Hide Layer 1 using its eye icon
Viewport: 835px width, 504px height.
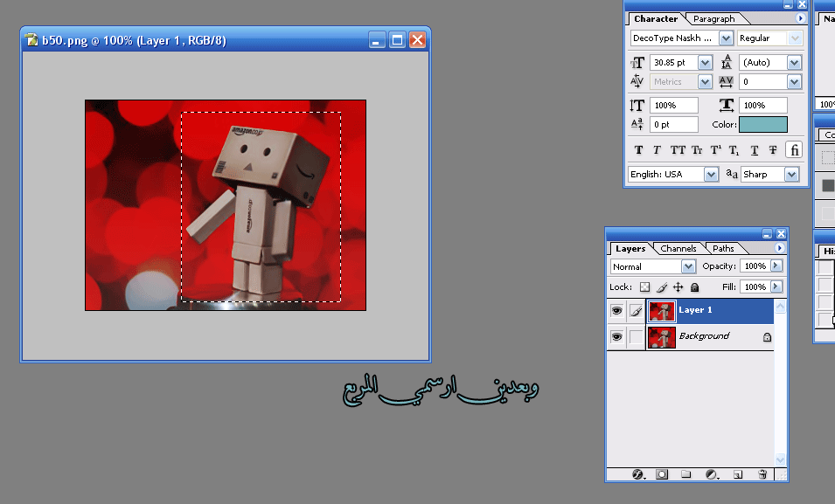pos(617,310)
